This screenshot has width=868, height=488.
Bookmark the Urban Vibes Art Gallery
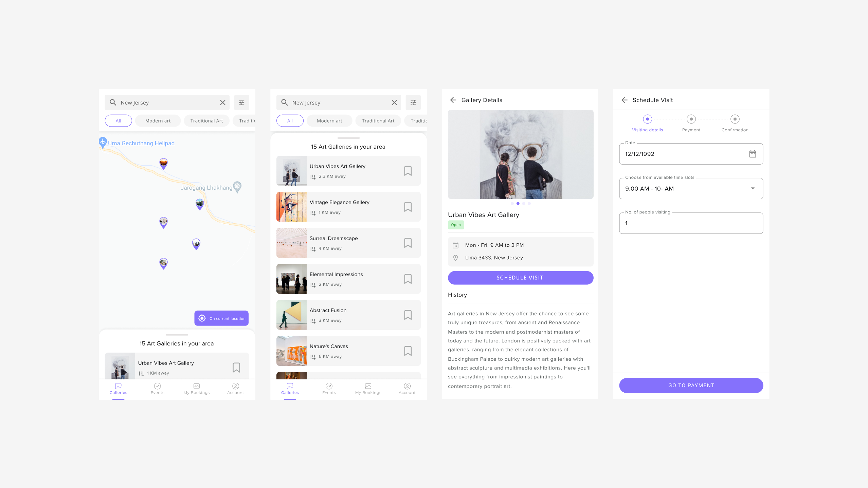pyautogui.click(x=408, y=171)
